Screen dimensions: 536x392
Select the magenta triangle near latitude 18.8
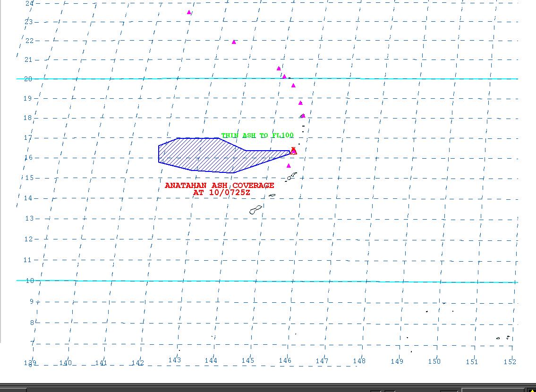[x=300, y=103]
